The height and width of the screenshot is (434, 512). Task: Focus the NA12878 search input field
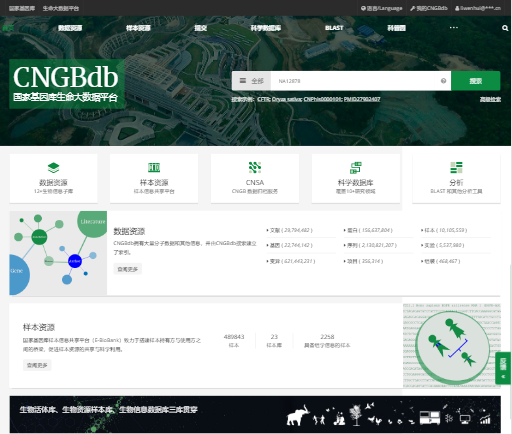click(352, 81)
